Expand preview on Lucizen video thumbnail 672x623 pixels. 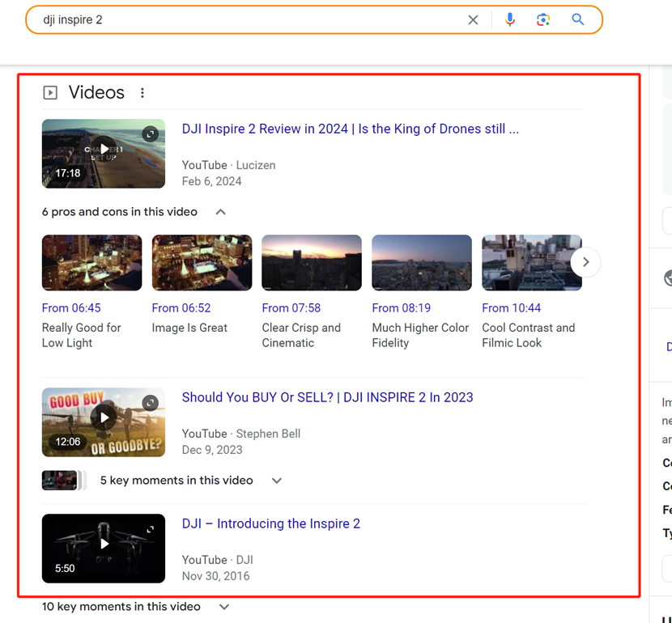(x=151, y=134)
